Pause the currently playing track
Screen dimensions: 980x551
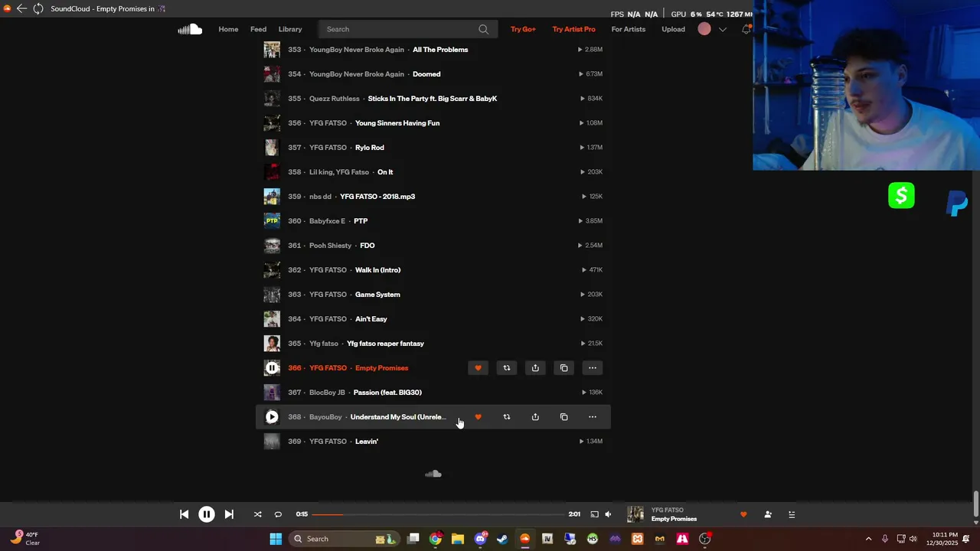[207, 514]
